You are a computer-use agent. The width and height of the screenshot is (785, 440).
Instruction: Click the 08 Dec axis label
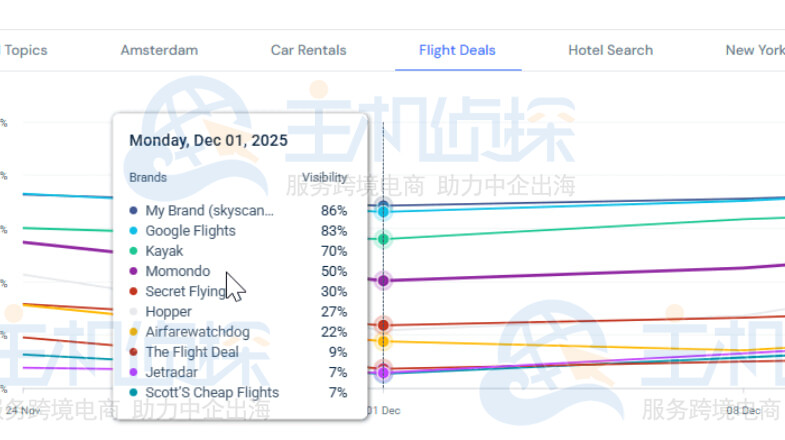(743, 411)
